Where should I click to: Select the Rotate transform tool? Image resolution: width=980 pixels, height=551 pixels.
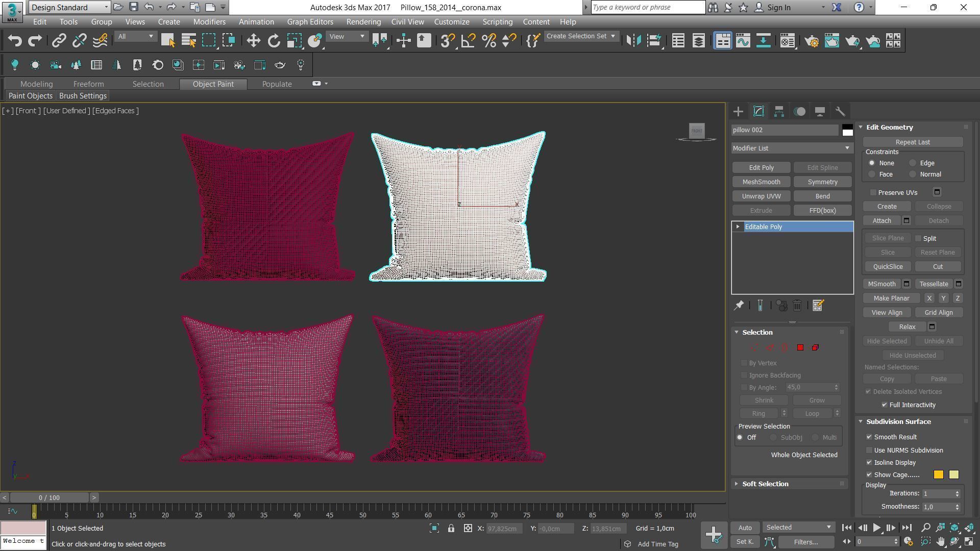274,41
